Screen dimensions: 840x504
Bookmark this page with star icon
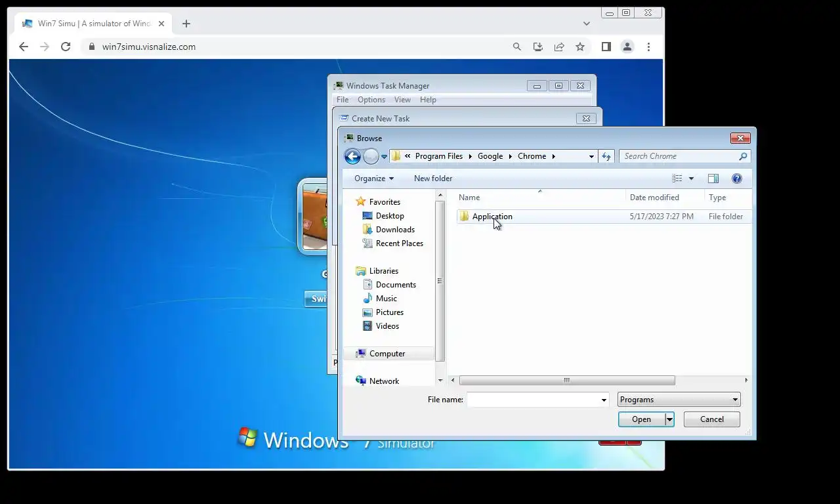click(580, 47)
